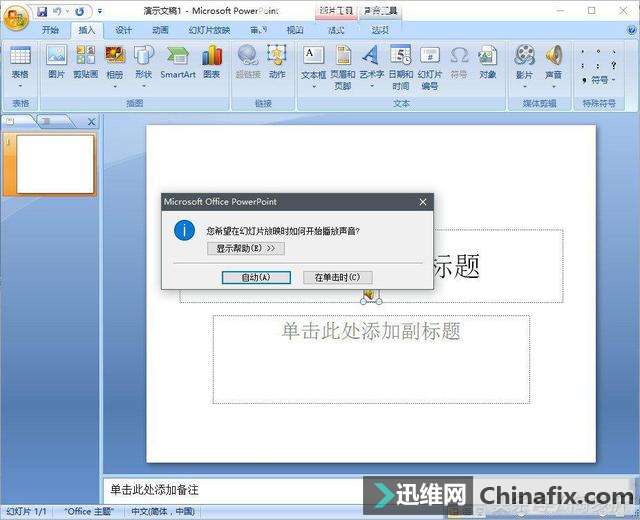
Task: Expand the 形状 dropdown arrow
Action: 144,86
